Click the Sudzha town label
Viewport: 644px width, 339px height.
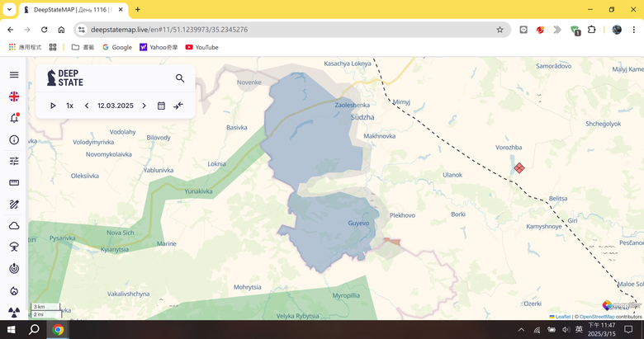pos(362,117)
